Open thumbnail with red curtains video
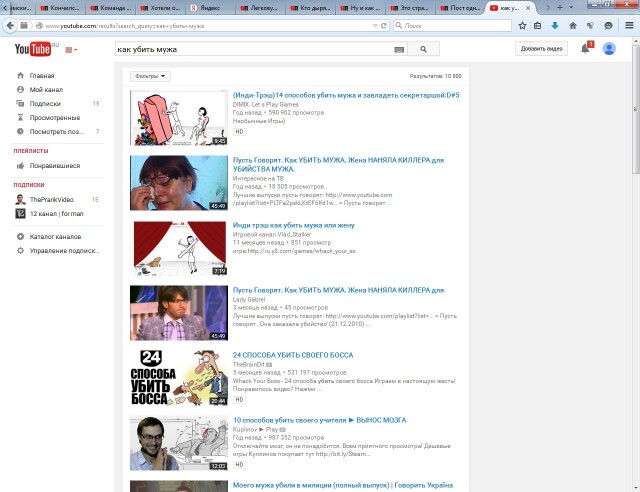The height and width of the screenshot is (492, 640). coord(179,248)
